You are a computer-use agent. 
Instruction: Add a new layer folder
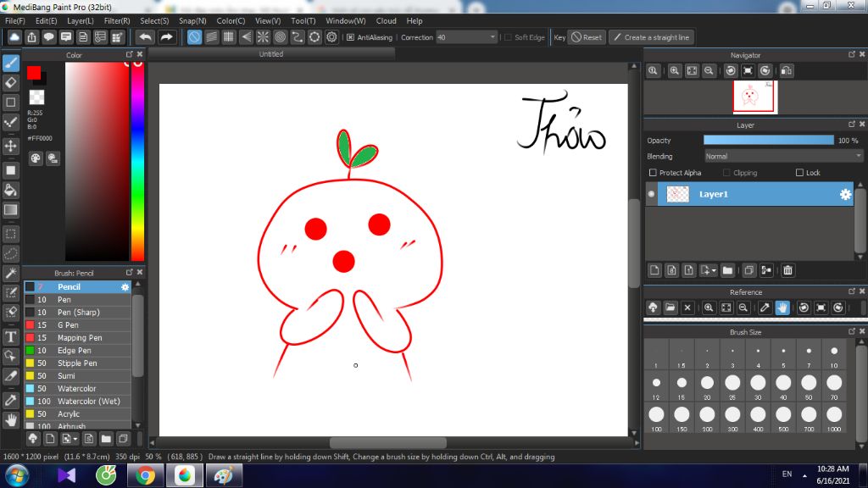coord(727,270)
